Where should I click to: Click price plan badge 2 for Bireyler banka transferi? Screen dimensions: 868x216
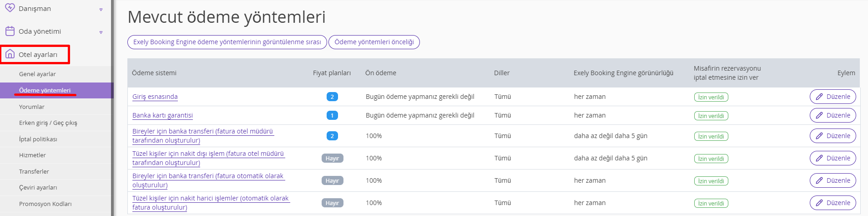click(332, 136)
